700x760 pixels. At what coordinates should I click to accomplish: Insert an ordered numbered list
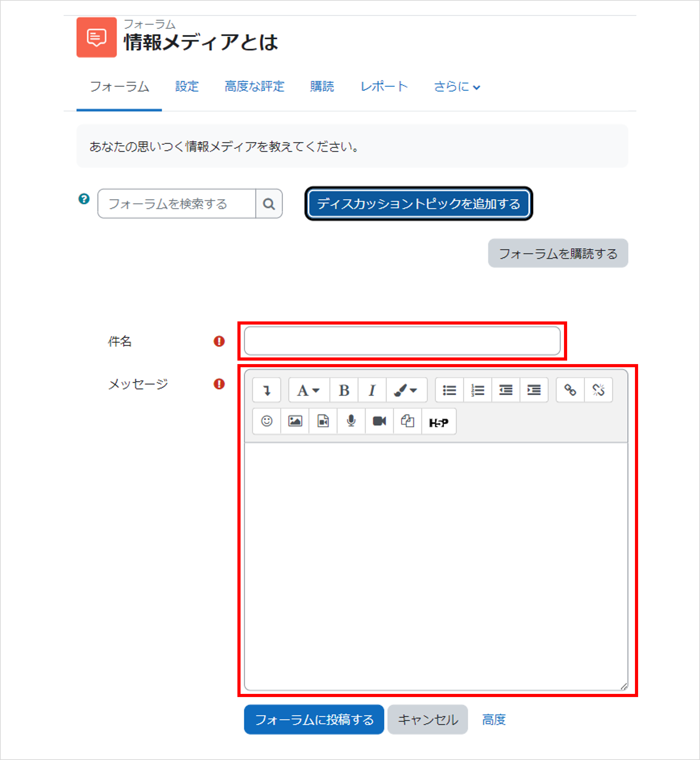[478, 390]
